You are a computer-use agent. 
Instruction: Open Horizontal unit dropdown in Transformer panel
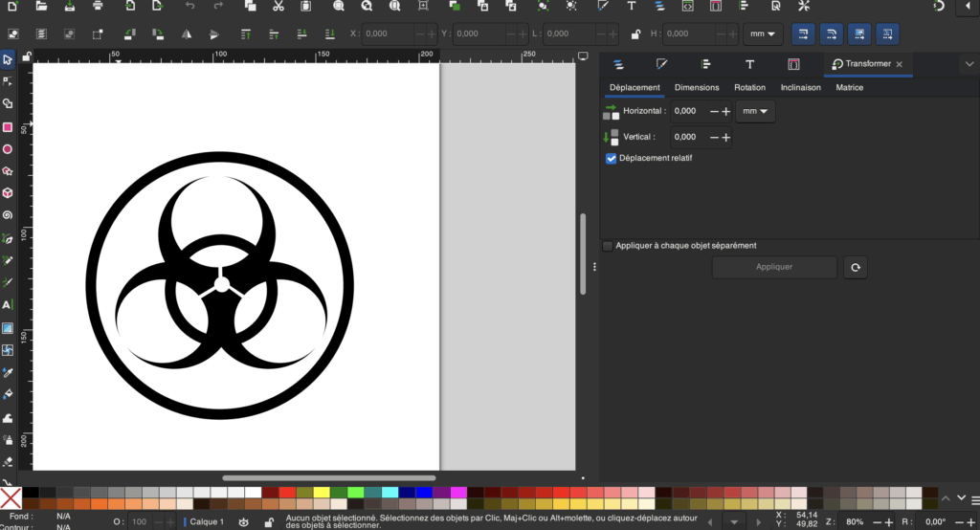[755, 112]
